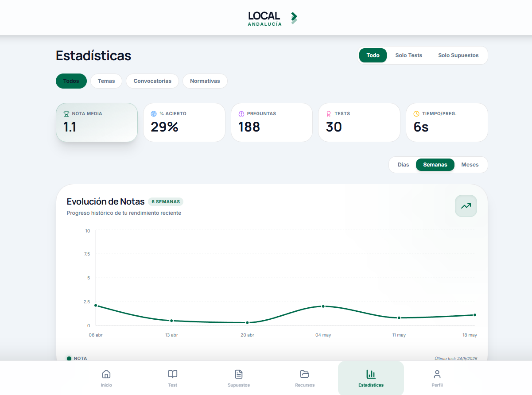This screenshot has width=532, height=395.
Task: Open the Normativas category tab
Action: tap(205, 81)
